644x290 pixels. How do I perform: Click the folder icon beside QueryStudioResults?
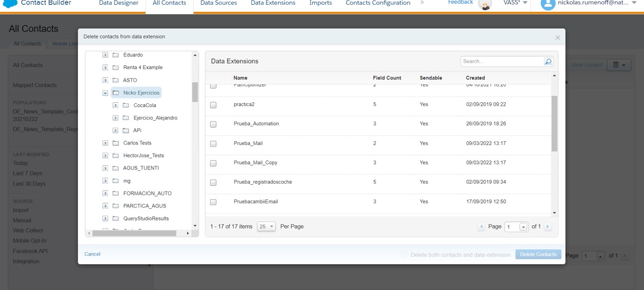click(x=115, y=218)
